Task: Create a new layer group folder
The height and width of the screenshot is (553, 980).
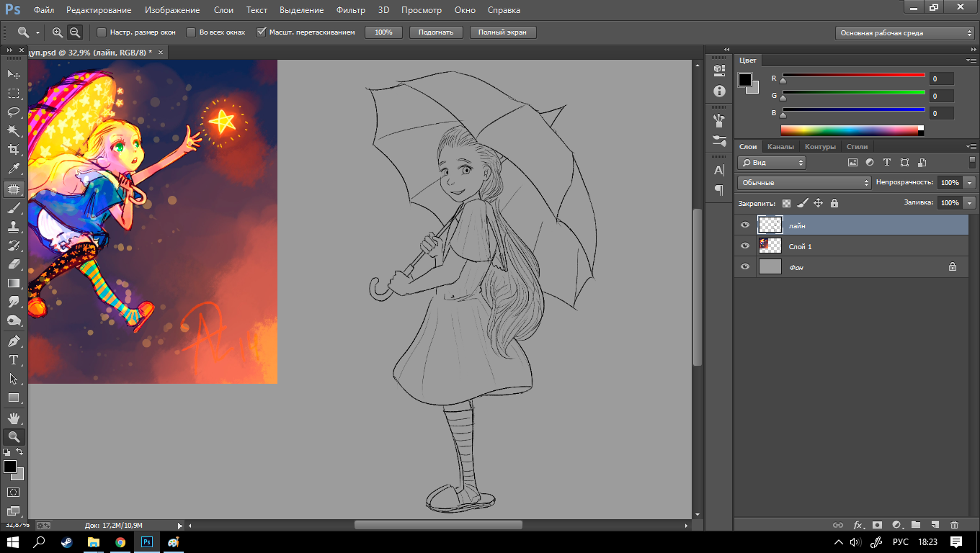Action: (x=916, y=525)
